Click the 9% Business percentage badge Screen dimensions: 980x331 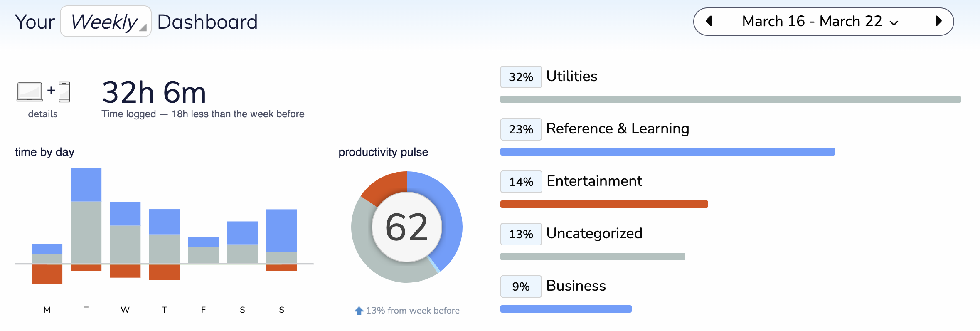pyautogui.click(x=521, y=287)
